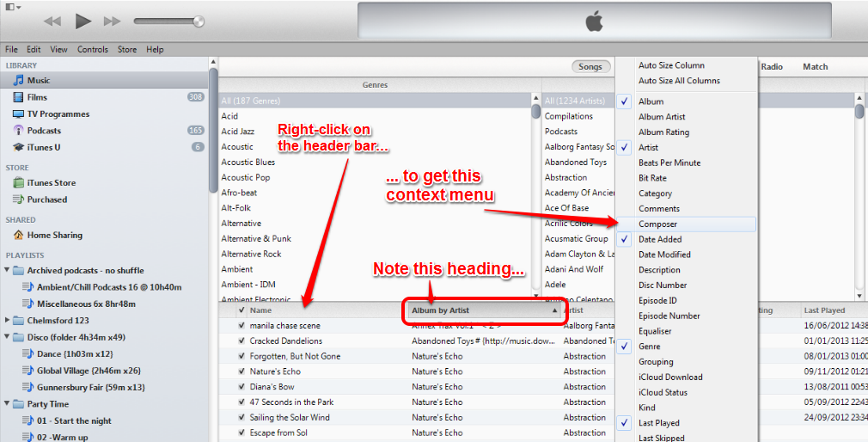Select the Dance playlist icon
Viewport: 868px width, 442px height.
click(x=28, y=353)
